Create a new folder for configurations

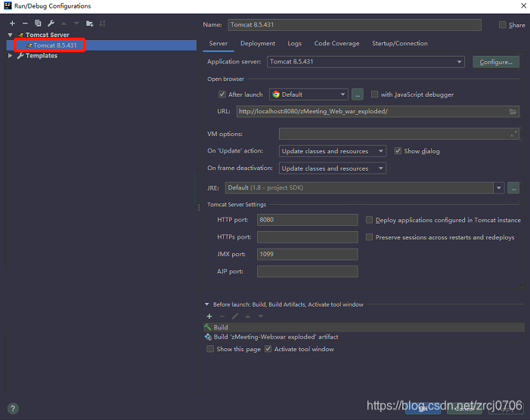89,23
